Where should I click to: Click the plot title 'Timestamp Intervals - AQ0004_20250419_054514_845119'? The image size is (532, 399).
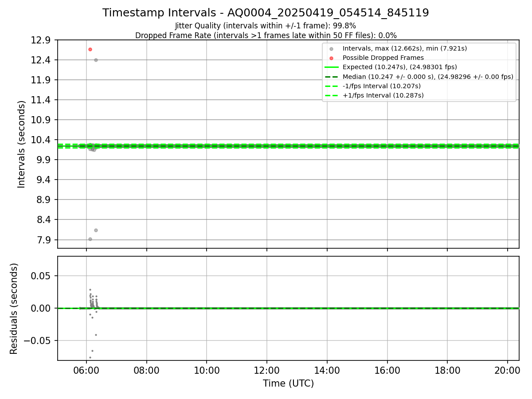pyautogui.click(x=266, y=13)
